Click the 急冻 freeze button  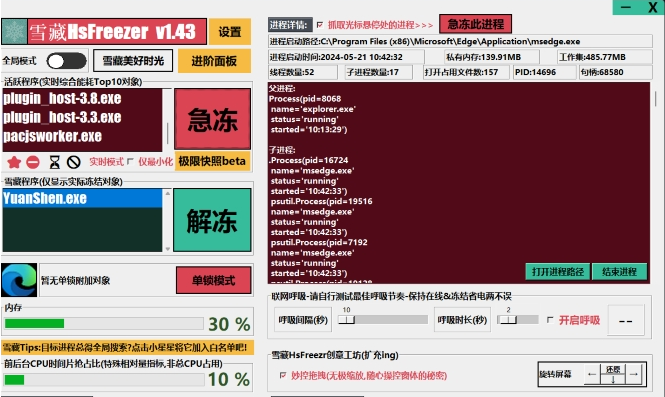click(x=212, y=119)
